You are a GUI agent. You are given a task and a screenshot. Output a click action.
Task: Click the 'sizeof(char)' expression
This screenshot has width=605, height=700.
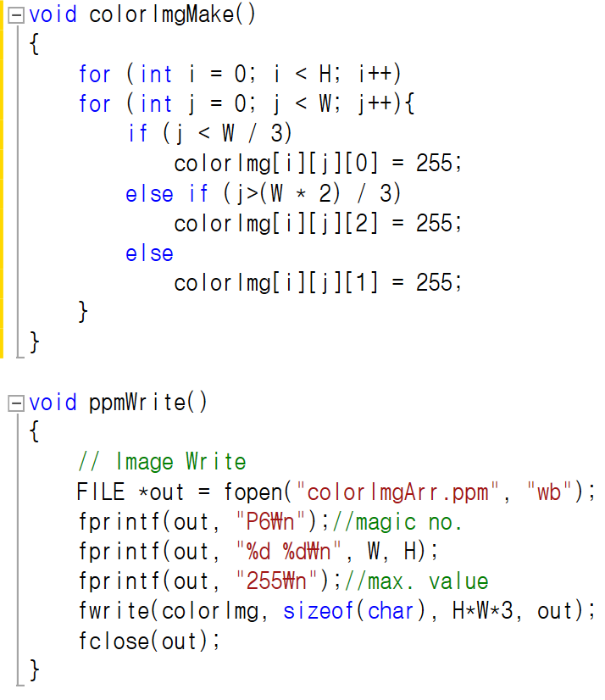coord(354,611)
